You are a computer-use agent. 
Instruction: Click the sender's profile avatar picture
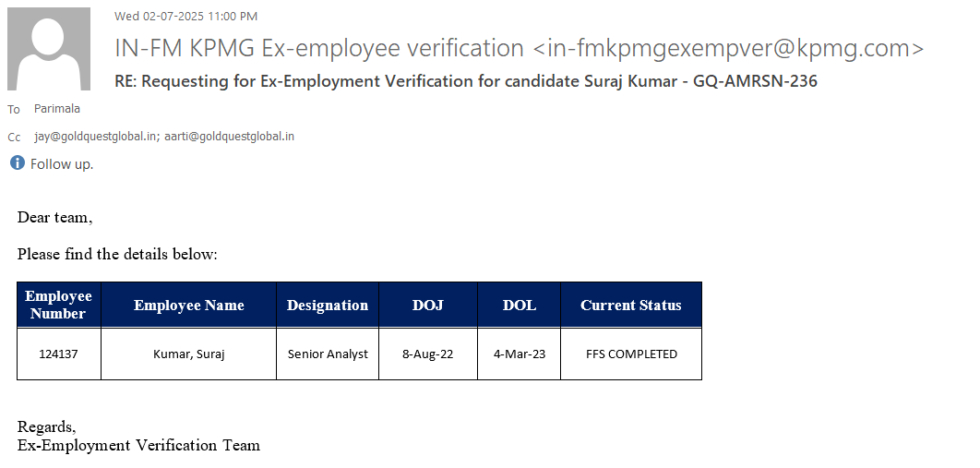click(49, 49)
